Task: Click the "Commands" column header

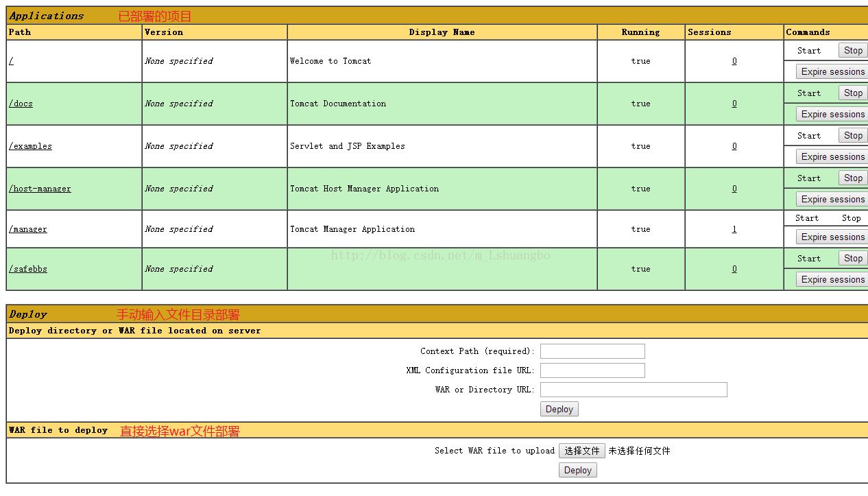Action: click(x=808, y=32)
